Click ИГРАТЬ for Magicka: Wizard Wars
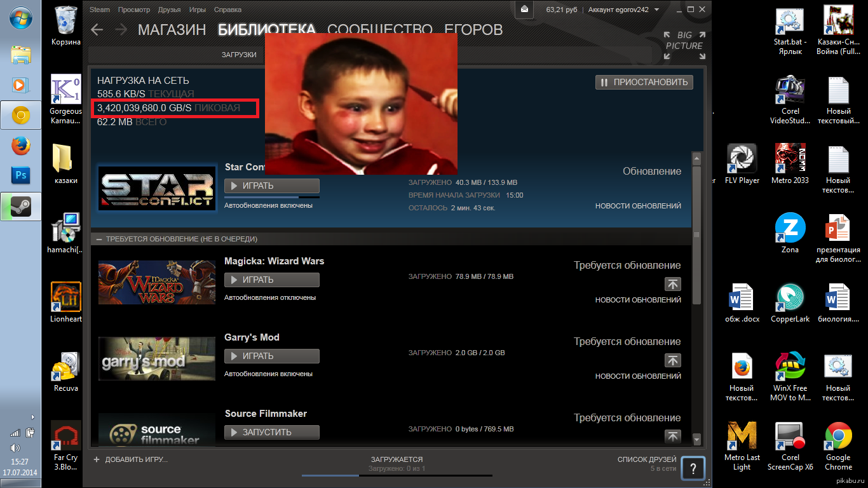This screenshot has width=868, height=488. (x=272, y=280)
